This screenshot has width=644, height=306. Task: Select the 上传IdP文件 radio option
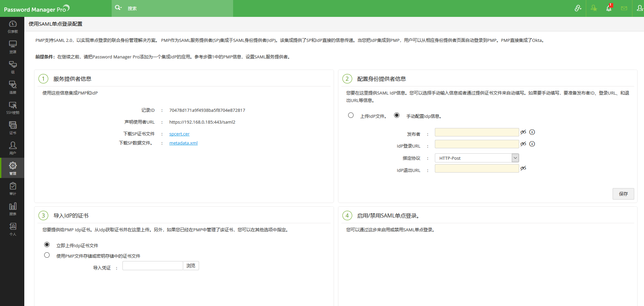(351, 116)
